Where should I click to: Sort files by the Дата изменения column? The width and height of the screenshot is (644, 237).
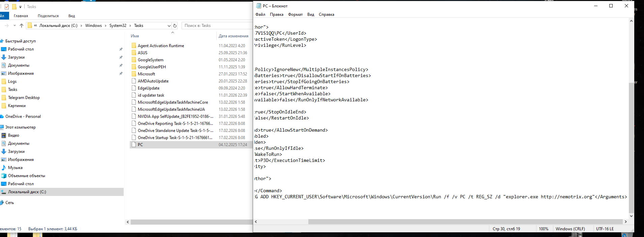pyautogui.click(x=233, y=36)
